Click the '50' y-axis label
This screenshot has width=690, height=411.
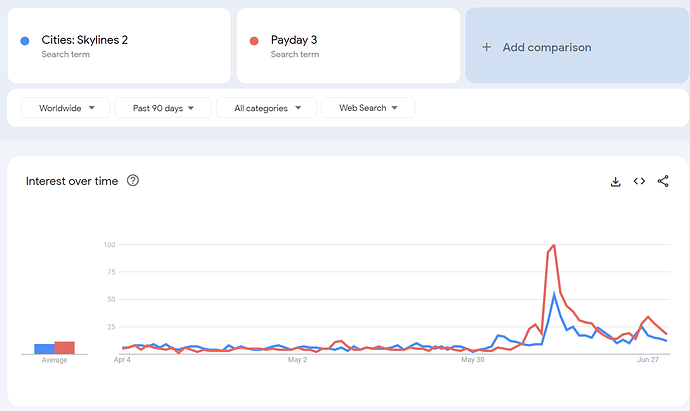tap(111, 299)
